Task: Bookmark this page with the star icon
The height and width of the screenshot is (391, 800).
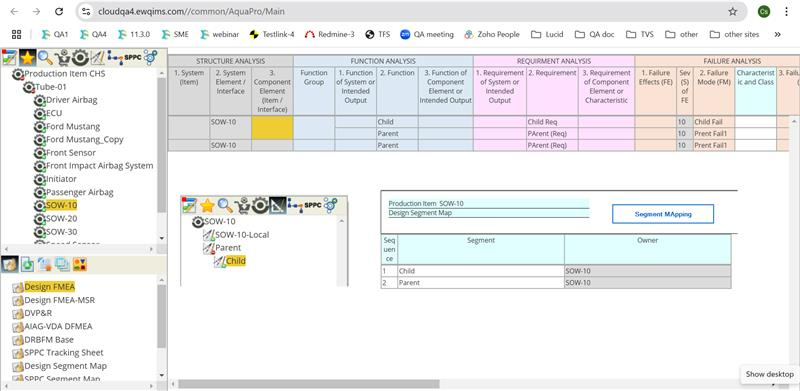Action: coord(733,11)
